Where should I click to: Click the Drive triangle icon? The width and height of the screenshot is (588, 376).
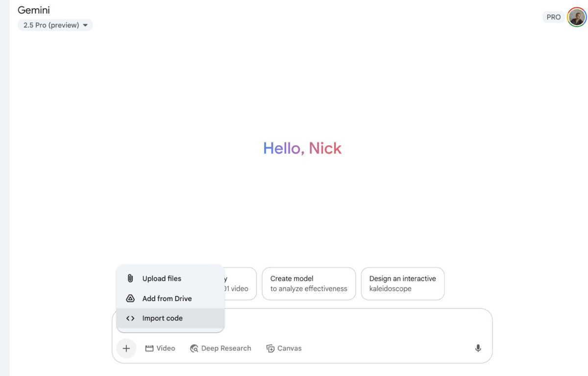coord(130,299)
